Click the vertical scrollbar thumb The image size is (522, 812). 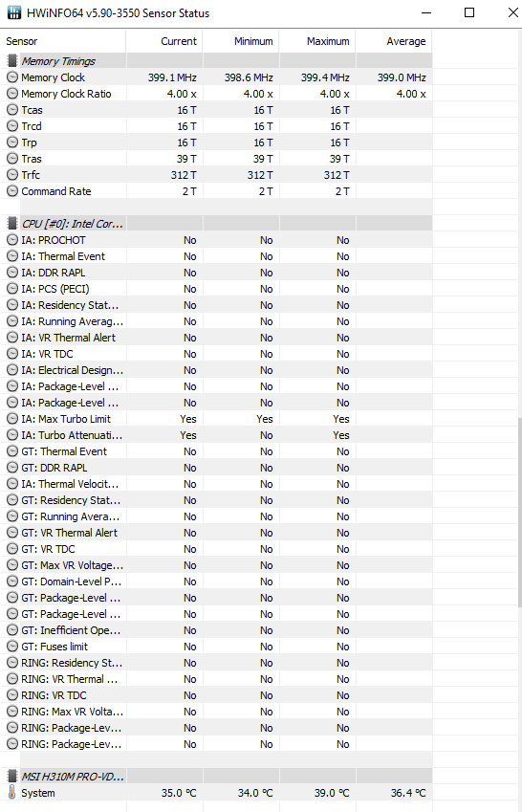pos(519,513)
